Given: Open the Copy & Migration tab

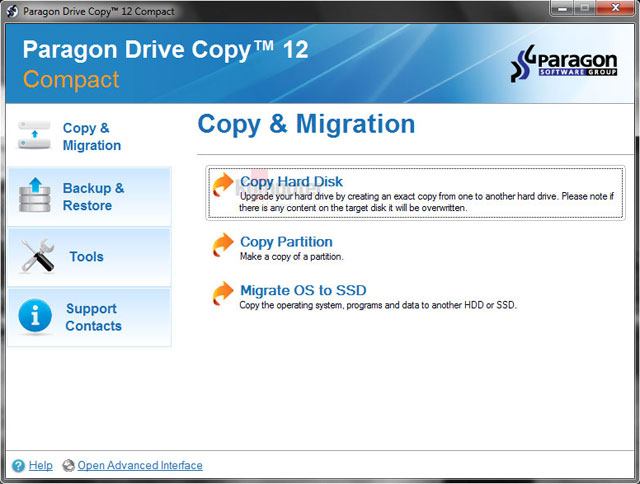Looking at the screenshot, I should 92,137.
